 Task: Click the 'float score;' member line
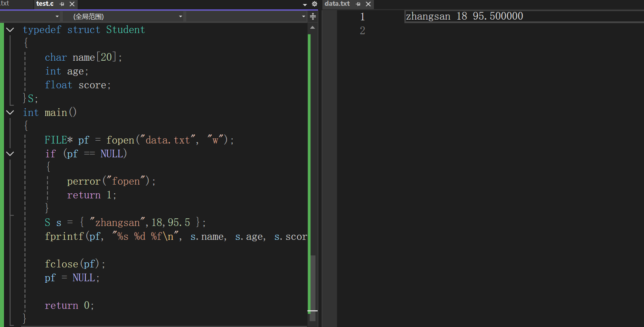[x=78, y=85]
